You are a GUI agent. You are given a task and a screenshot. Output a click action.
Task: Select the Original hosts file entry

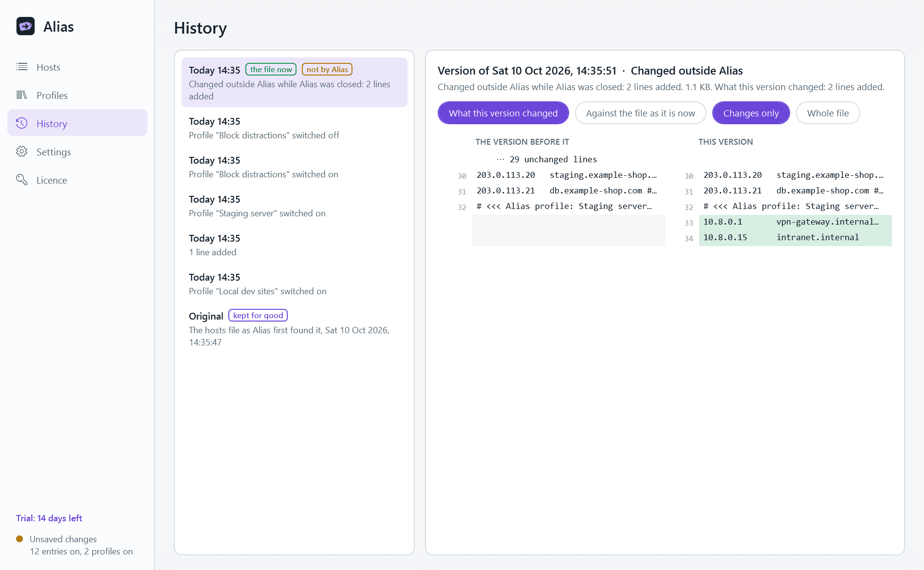tap(295, 329)
